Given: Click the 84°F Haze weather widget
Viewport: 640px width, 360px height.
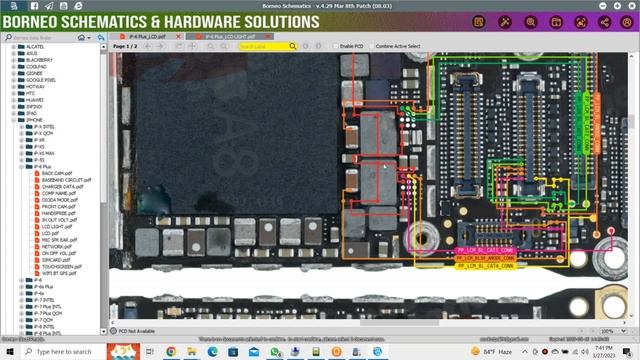Looking at the screenshot, I should tap(491, 351).
